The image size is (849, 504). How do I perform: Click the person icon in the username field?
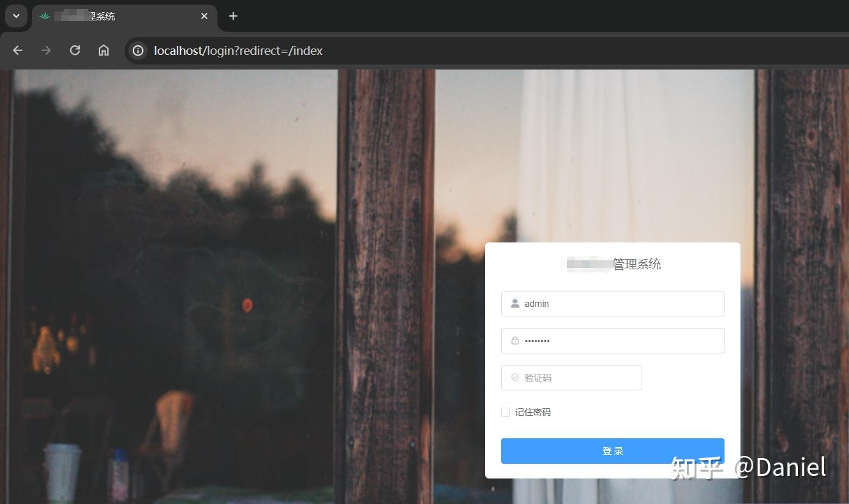(515, 303)
